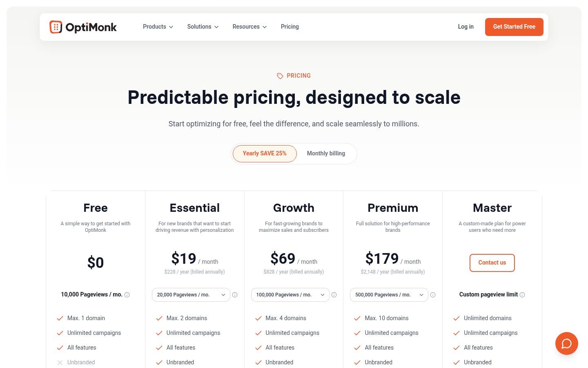This screenshot has height=368, width=588.
Task: Open the Premium 500,000 Pageviews dropdown
Action: click(x=389, y=295)
